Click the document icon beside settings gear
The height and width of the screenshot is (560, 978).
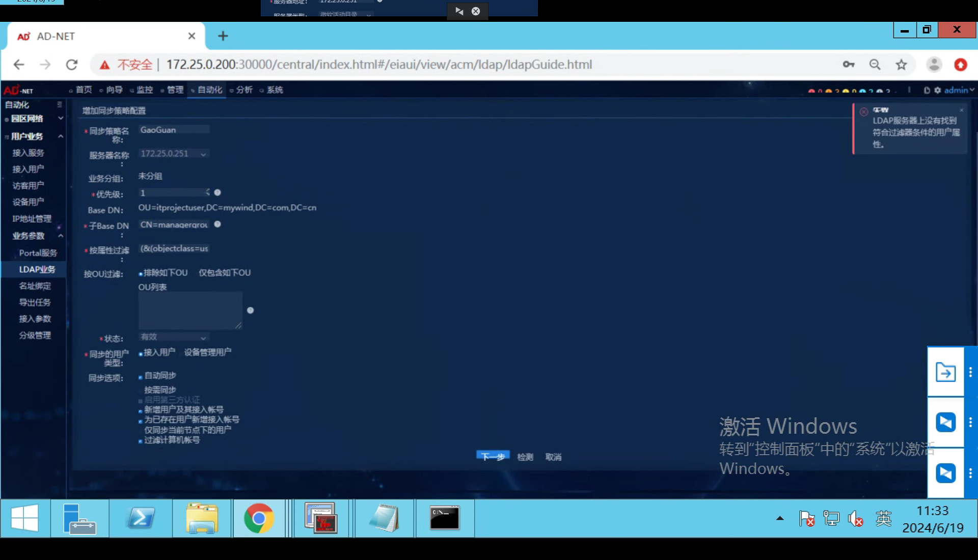click(927, 90)
